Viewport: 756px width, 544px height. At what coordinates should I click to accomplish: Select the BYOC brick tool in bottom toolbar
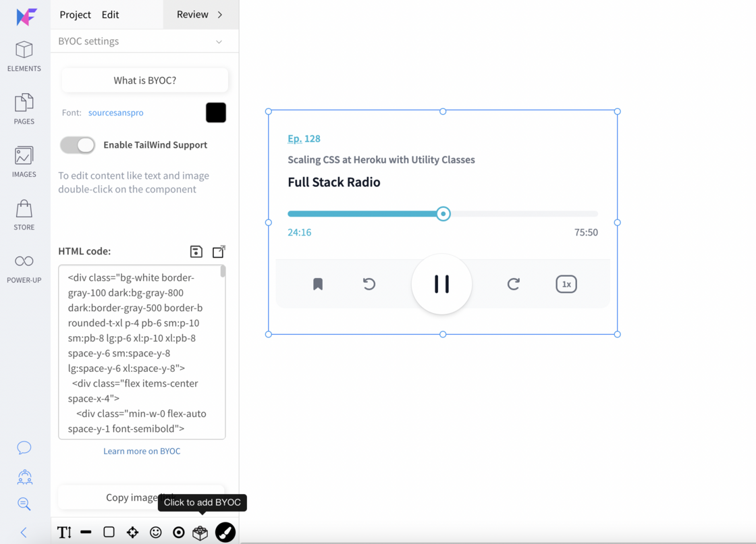click(x=200, y=533)
